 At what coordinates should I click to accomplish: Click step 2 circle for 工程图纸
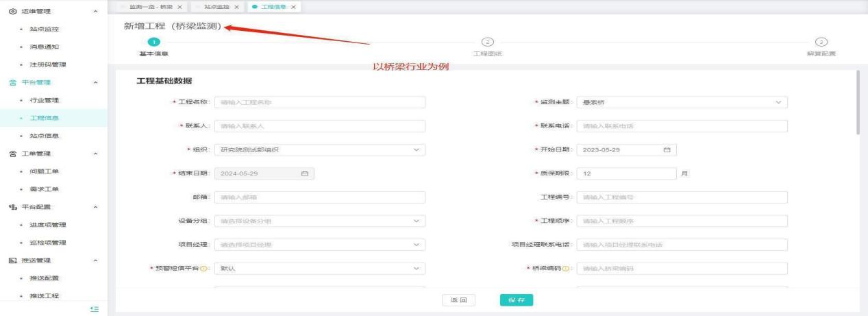point(486,42)
